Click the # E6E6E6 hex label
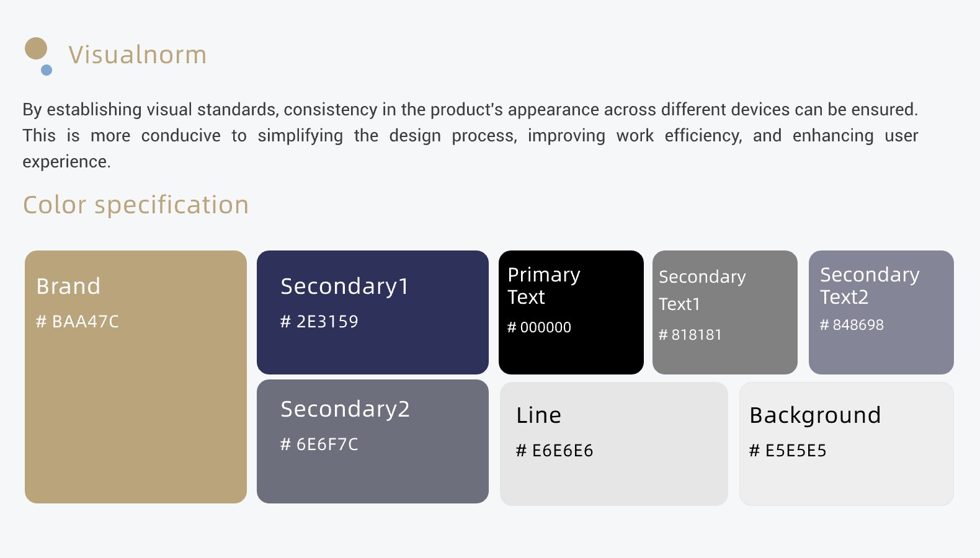980x558 pixels. [x=555, y=450]
